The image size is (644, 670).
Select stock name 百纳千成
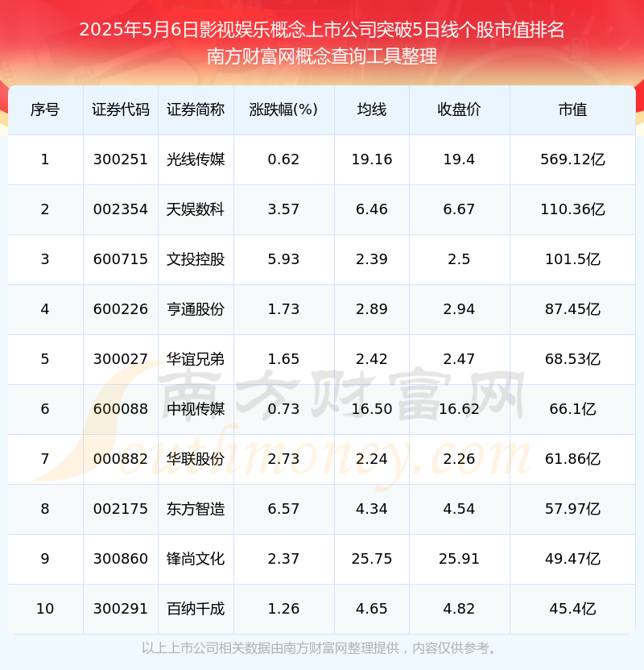pyautogui.click(x=196, y=609)
